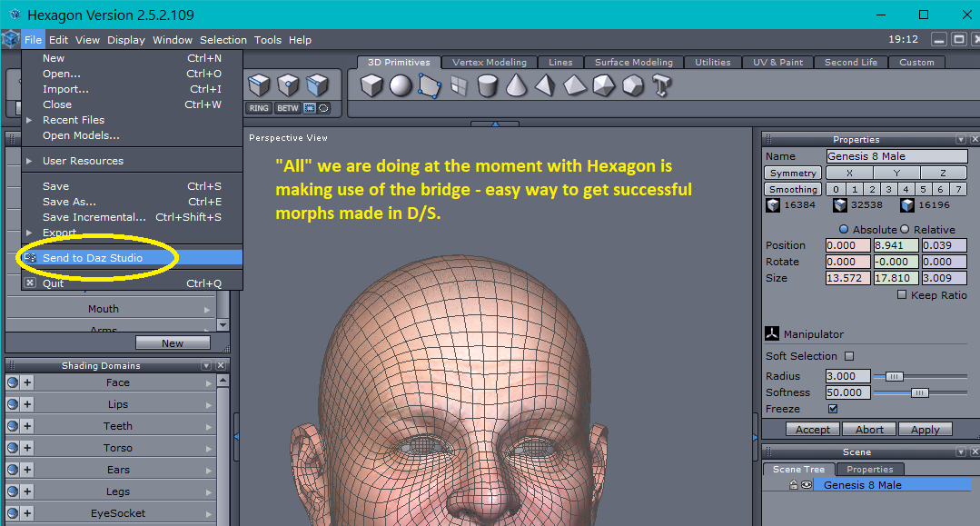Image resolution: width=980 pixels, height=526 pixels.
Task: Click the New button below Mouth
Action: pyautogui.click(x=173, y=342)
